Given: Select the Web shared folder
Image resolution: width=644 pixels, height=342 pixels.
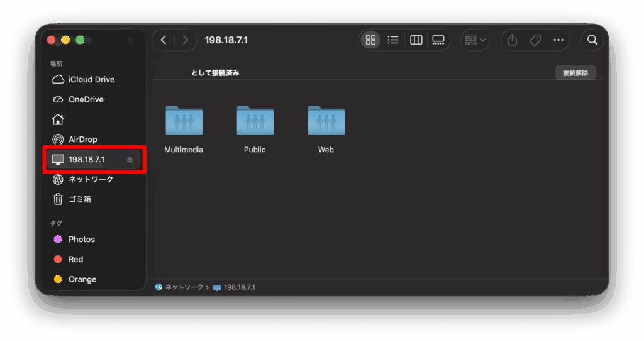Looking at the screenshot, I should click(326, 121).
